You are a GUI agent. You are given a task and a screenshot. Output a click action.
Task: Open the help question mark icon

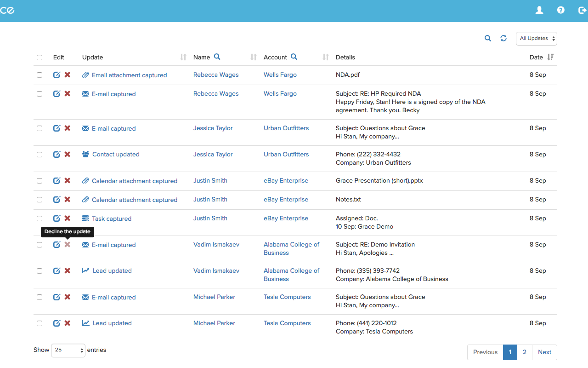point(561,10)
